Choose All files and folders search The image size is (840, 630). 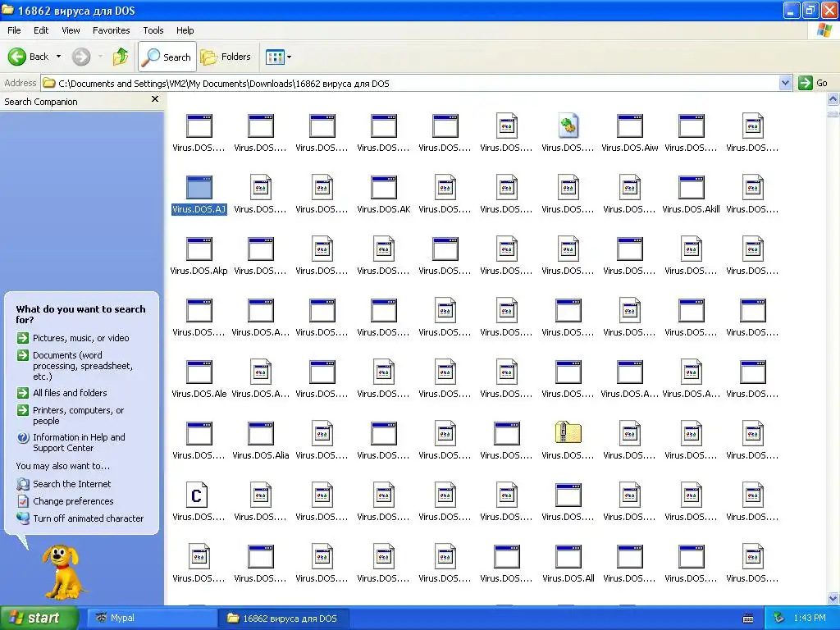[x=70, y=393]
